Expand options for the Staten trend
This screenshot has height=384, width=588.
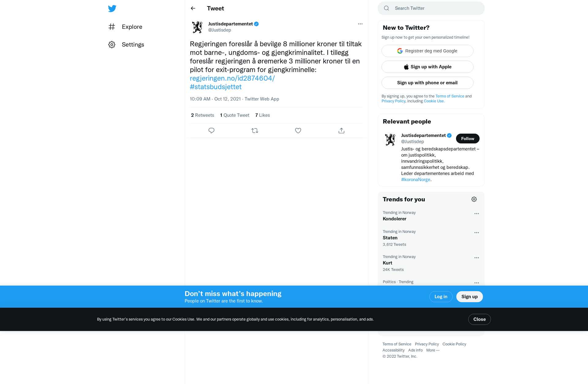[x=477, y=233]
